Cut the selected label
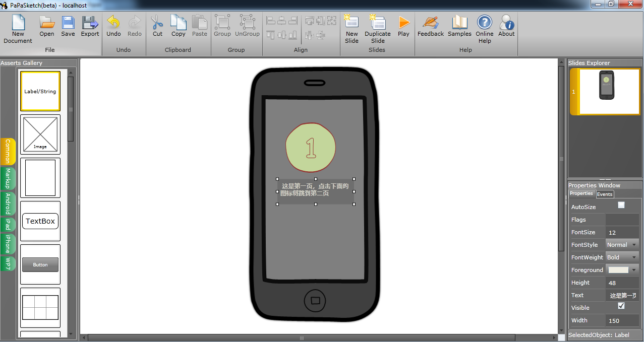Screen dimensions: 644x342 pos(157,26)
